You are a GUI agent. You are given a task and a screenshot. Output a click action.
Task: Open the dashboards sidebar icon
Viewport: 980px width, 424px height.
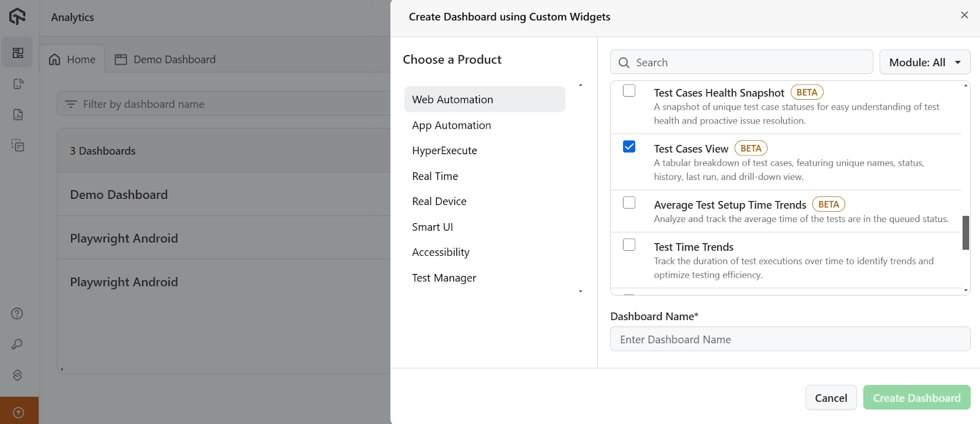click(x=18, y=53)
